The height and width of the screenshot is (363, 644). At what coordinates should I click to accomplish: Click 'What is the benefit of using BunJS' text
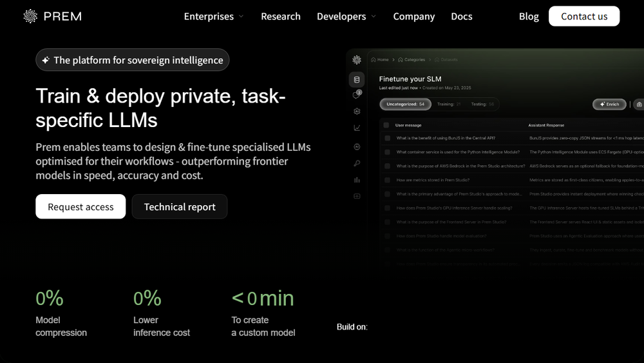[446, 138]
